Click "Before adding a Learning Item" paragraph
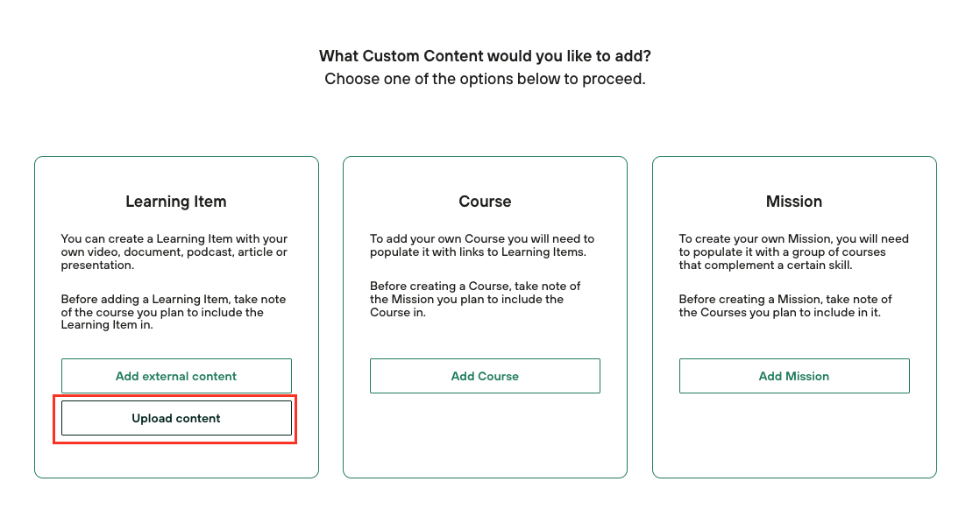980x510 pixels. tap(174, 312)
